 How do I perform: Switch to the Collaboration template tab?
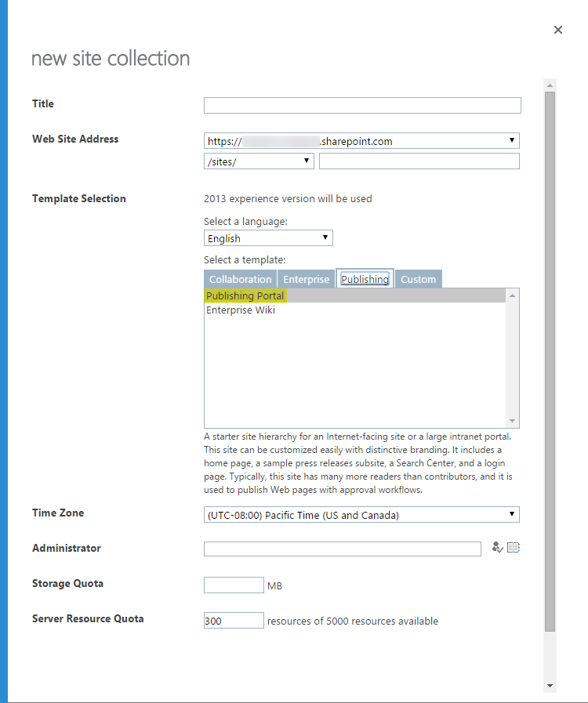[240, 279]
